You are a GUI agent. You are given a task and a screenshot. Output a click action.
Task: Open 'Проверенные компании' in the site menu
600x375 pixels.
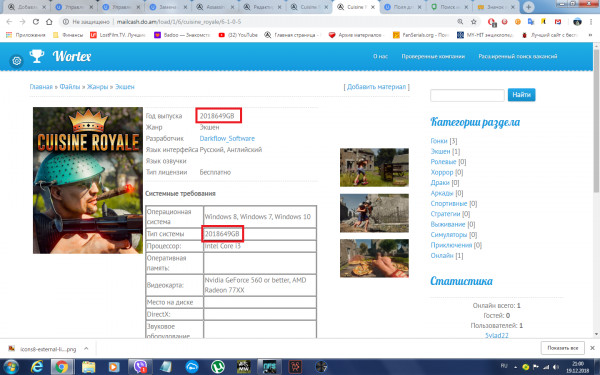pos(433,56)
